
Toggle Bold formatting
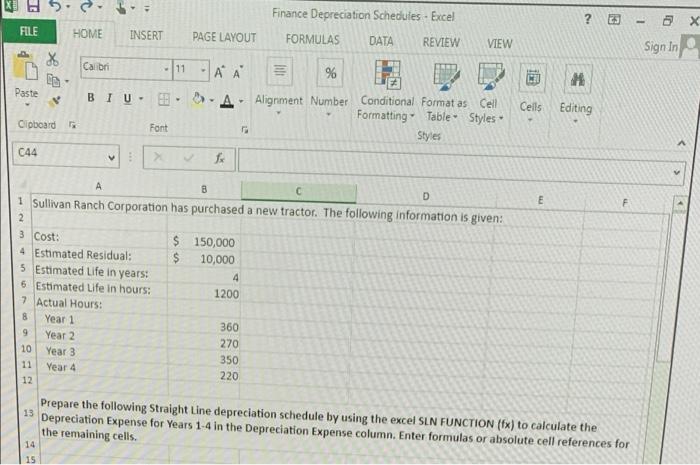[91, 97]
